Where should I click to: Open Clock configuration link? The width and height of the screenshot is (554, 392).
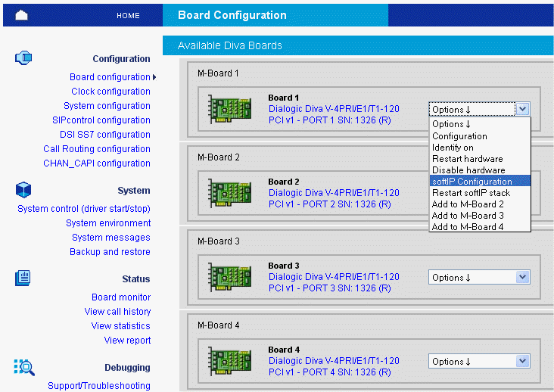110,92
